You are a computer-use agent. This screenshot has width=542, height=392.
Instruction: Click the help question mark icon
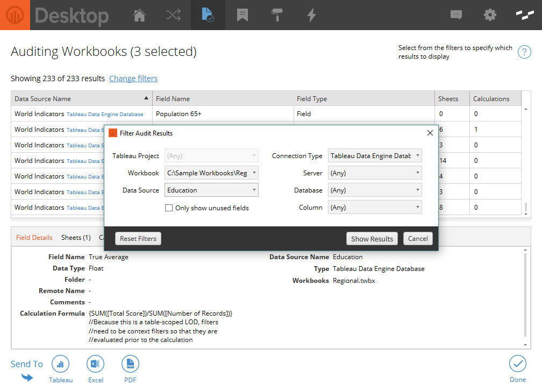524,52
